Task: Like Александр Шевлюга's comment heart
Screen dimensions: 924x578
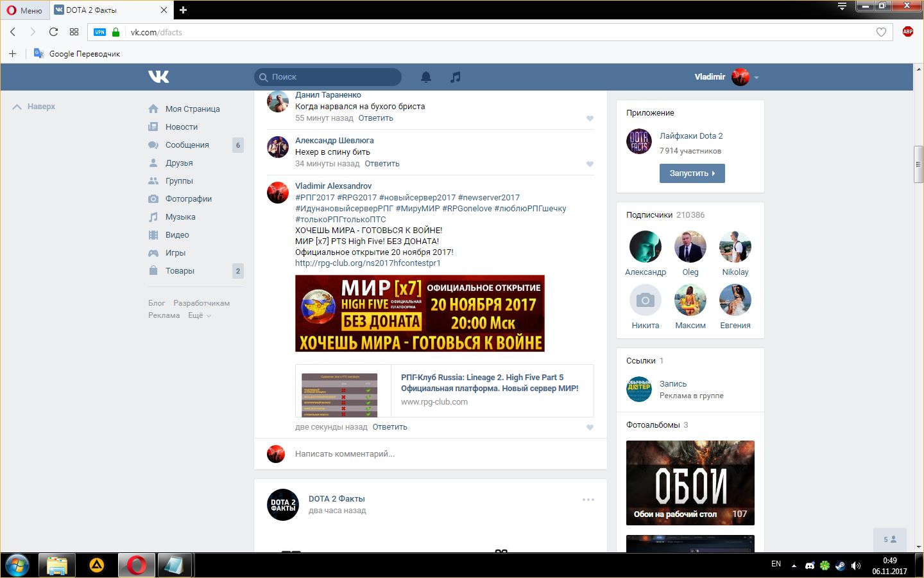Action: pyautogui.click(x=590, y=164)
